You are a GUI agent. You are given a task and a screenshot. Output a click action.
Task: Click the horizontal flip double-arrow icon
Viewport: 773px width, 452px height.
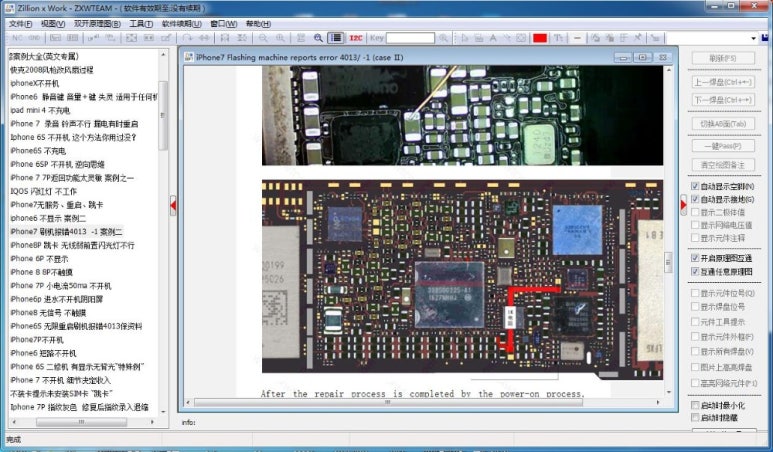[x=204, y=38]
